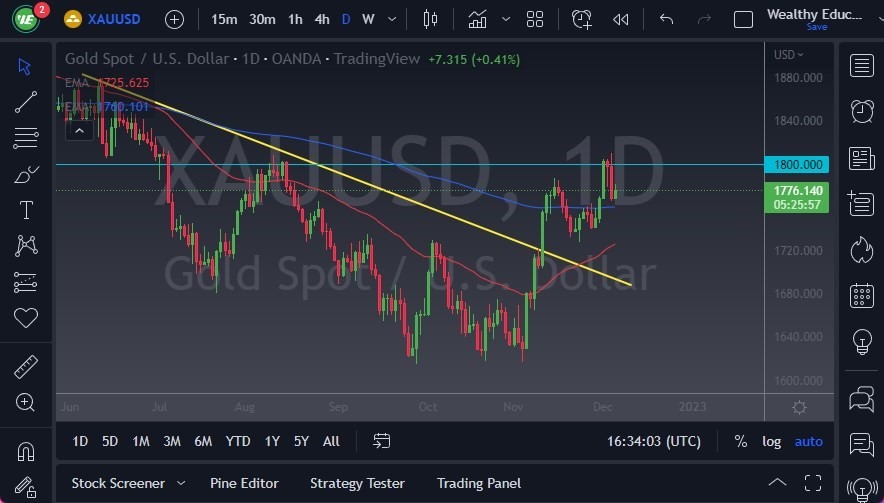Viewport: 884px width, 503px height.
Task: Set date range to 5D
Action: coord(110,441)
